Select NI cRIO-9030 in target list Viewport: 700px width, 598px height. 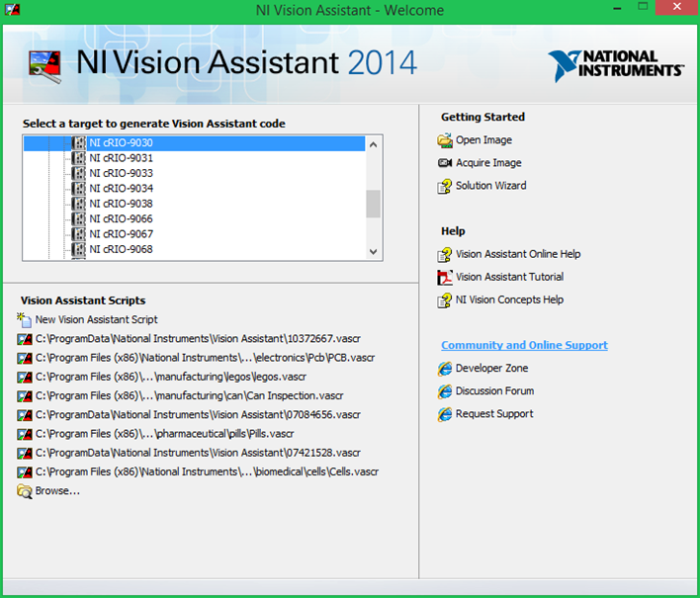click(121, 143)
